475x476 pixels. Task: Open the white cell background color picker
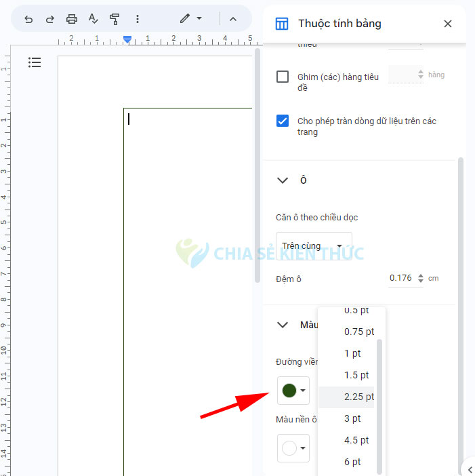pos(293,448)
